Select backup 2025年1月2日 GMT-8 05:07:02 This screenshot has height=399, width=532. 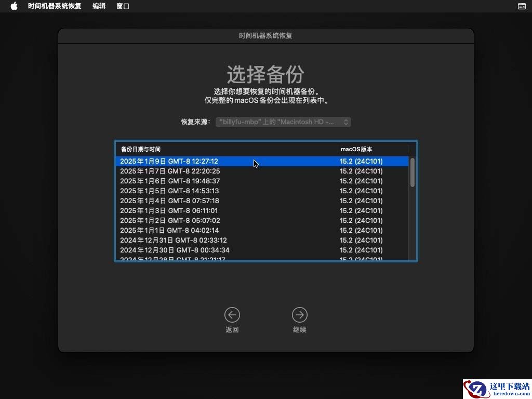[x=262, y=220]
